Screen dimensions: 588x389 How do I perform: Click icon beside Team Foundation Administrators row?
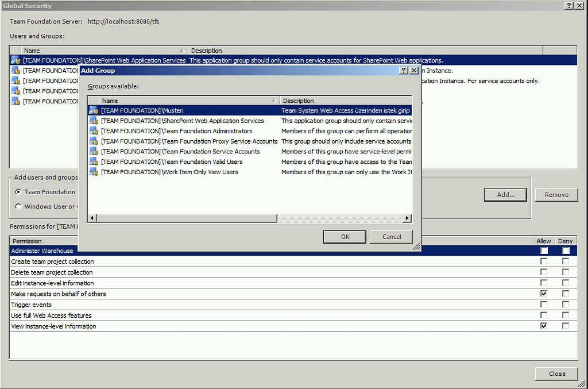(94, 131)
